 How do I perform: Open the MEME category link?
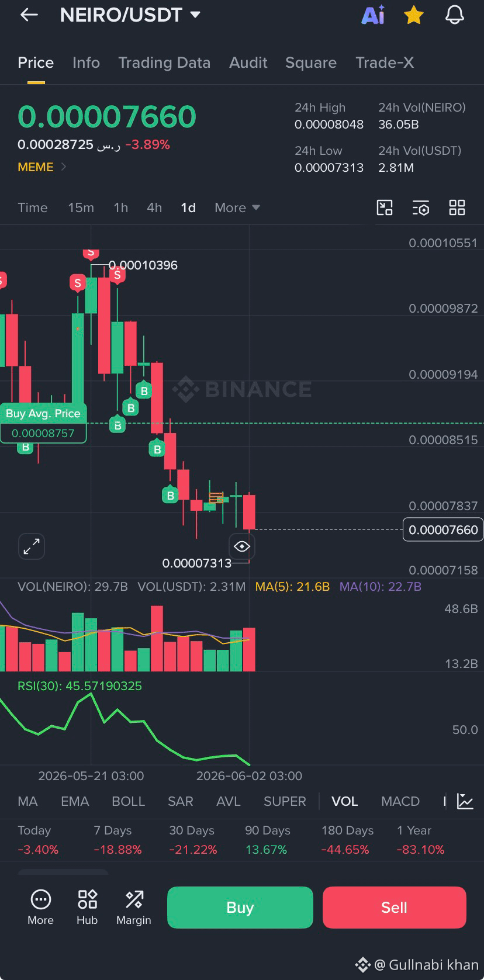click(x=42, y=167)
